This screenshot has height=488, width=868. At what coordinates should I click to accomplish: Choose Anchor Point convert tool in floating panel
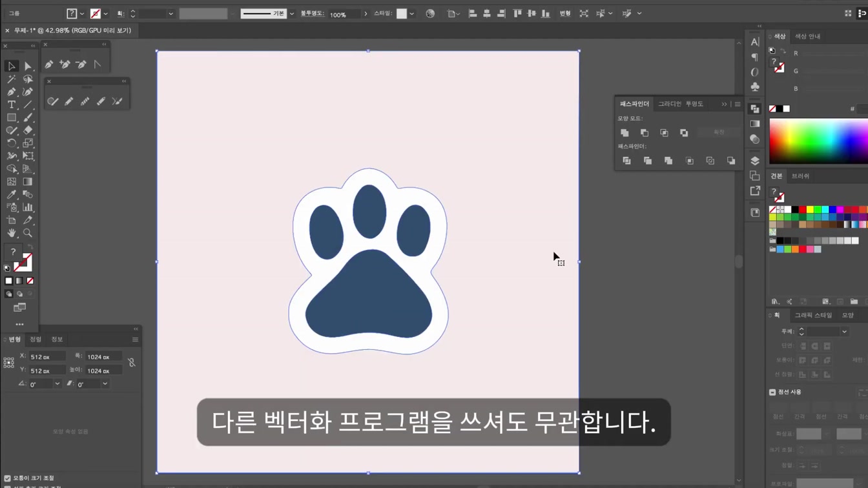tap(97, 64)
